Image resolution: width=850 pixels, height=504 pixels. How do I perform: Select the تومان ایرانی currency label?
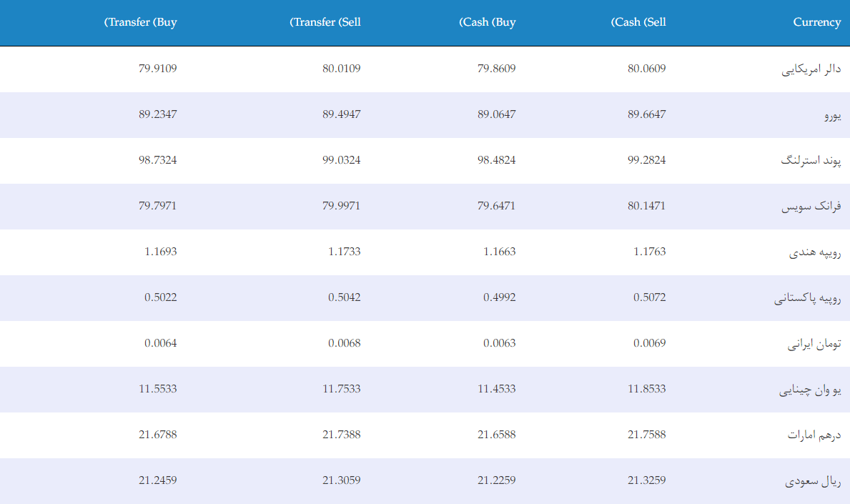pos(814,344)
